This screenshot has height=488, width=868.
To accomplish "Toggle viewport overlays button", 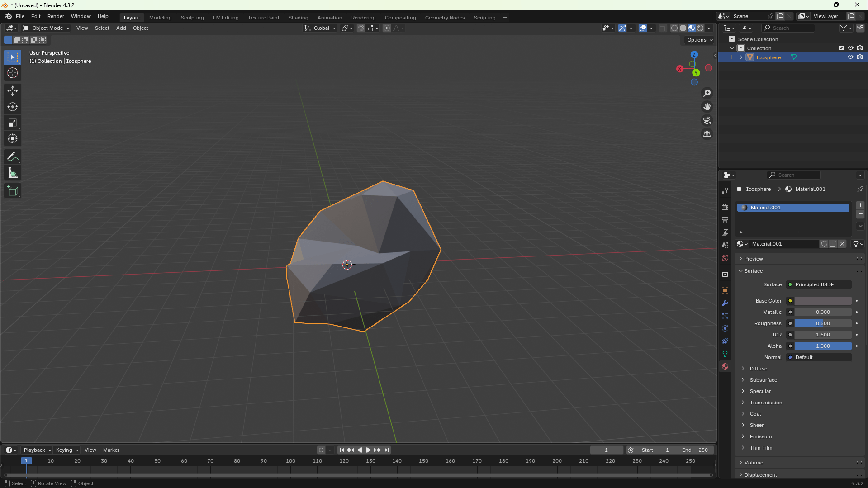I will tap(643, 28).
